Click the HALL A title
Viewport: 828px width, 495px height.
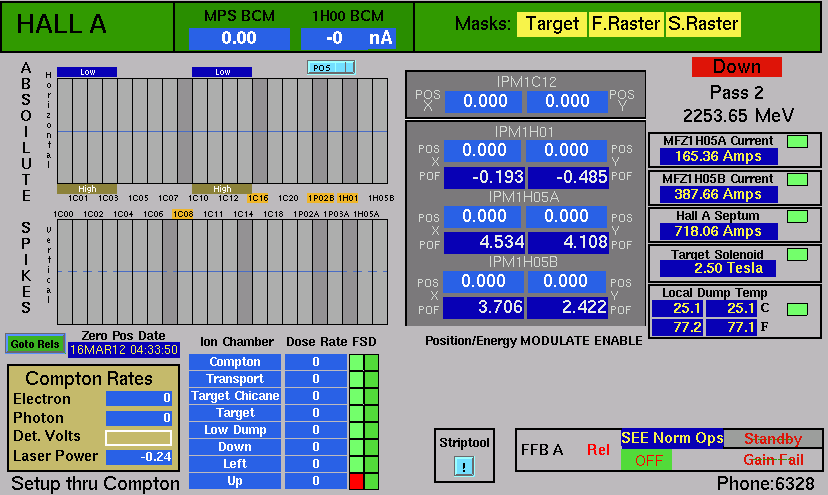(x=61, y=24)
